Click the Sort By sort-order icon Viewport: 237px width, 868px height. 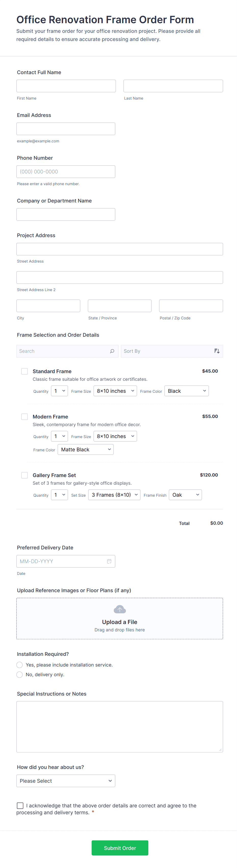[x=217, y=351]
